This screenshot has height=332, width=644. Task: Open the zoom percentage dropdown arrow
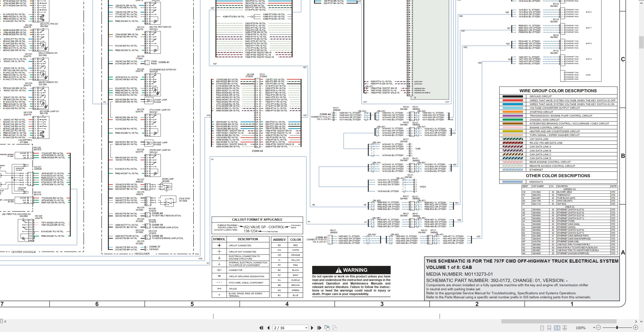click(x=594, y=327)
